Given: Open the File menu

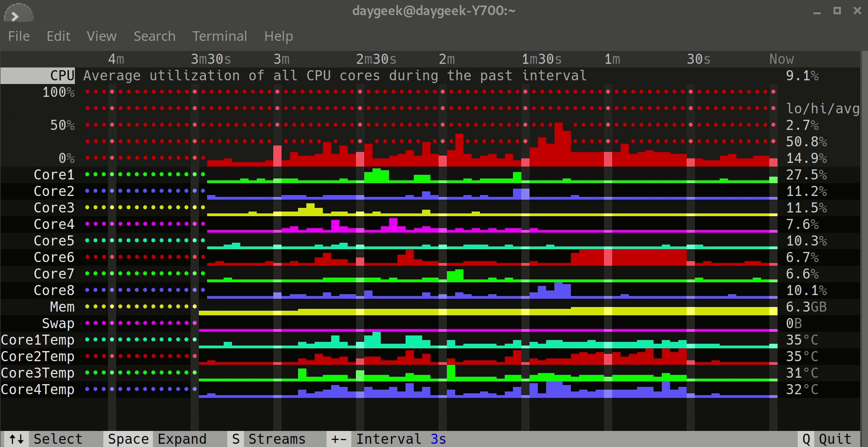Looking at the screenshot, I should pos(19,36).
